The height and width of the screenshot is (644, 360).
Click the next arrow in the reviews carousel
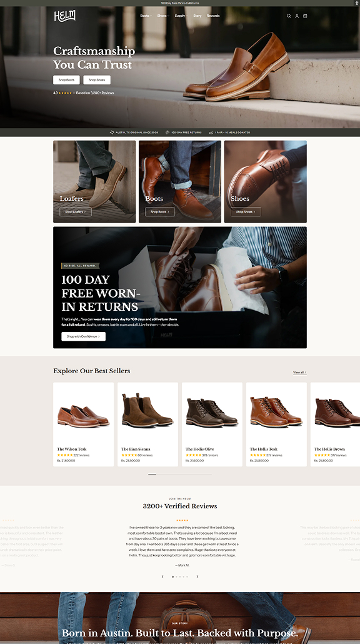197,576
